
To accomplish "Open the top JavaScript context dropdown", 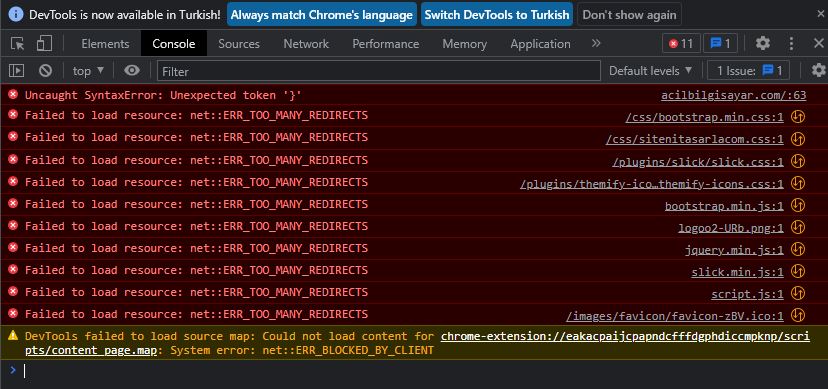I will 88,71.
